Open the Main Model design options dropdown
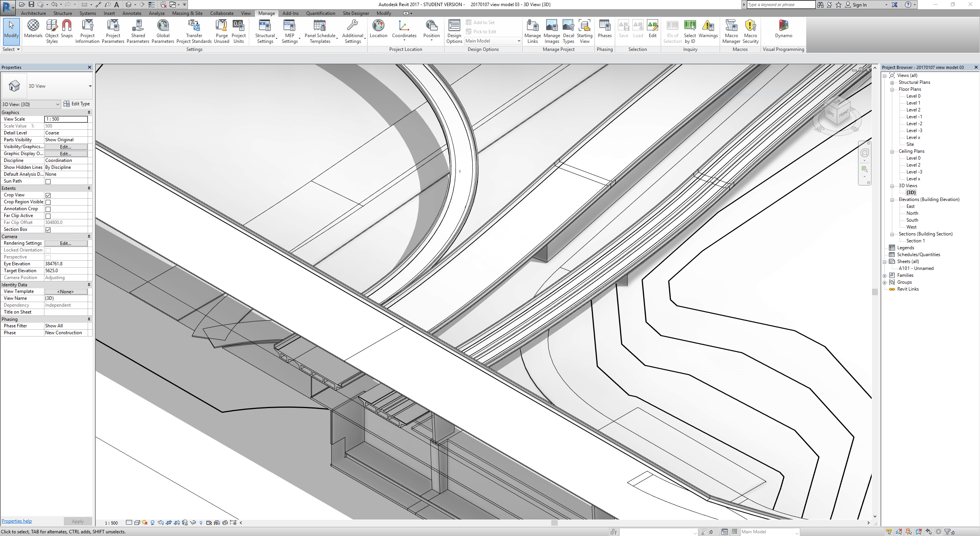 pos(519,41)
